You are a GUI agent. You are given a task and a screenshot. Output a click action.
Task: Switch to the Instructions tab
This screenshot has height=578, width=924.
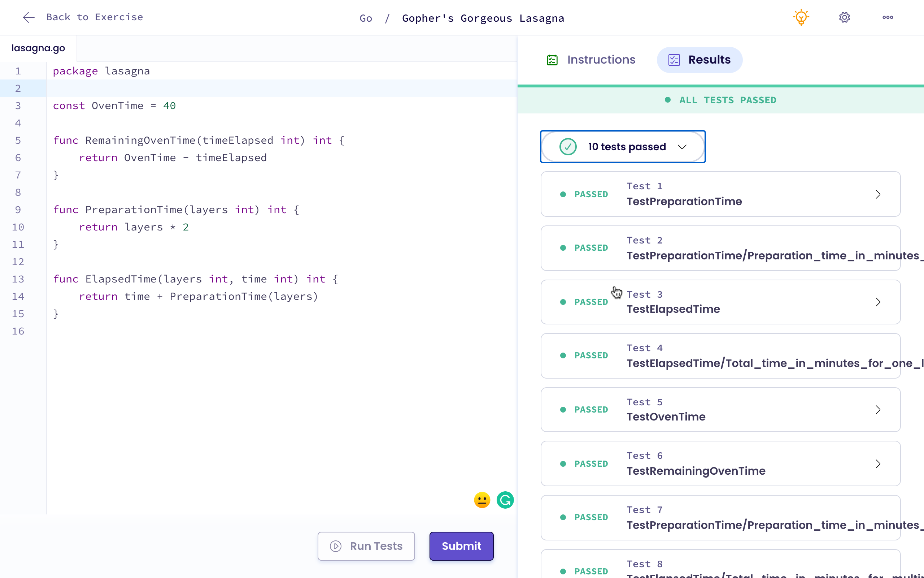pos(591,60)
